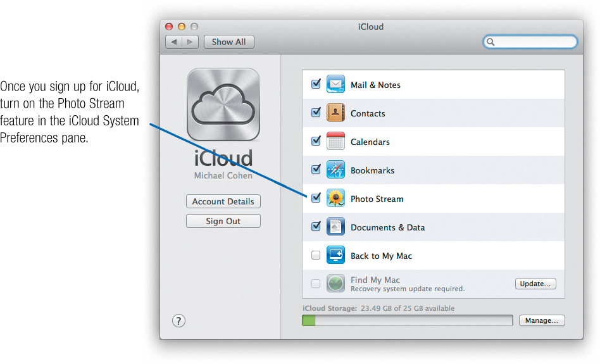Toggle the Photo Stream checkbox
Screen dimensions: 600x364
[316, 198]
